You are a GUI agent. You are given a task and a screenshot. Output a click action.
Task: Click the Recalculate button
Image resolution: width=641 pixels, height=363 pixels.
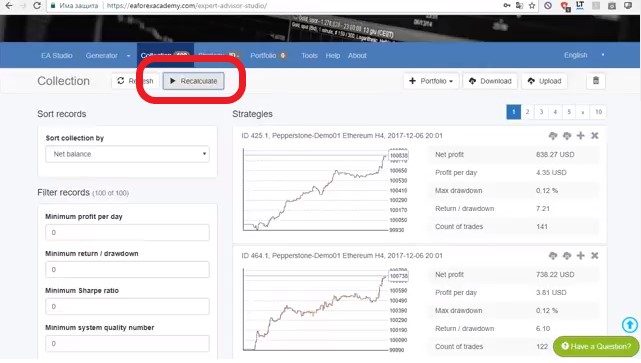[x=193, y=81]
